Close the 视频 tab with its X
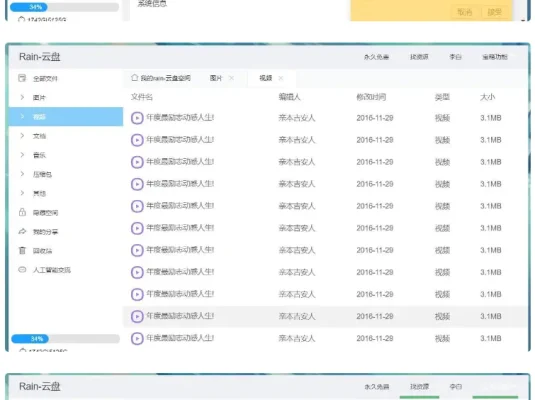The height and width of the screenshot is (400, 535). 281,78
